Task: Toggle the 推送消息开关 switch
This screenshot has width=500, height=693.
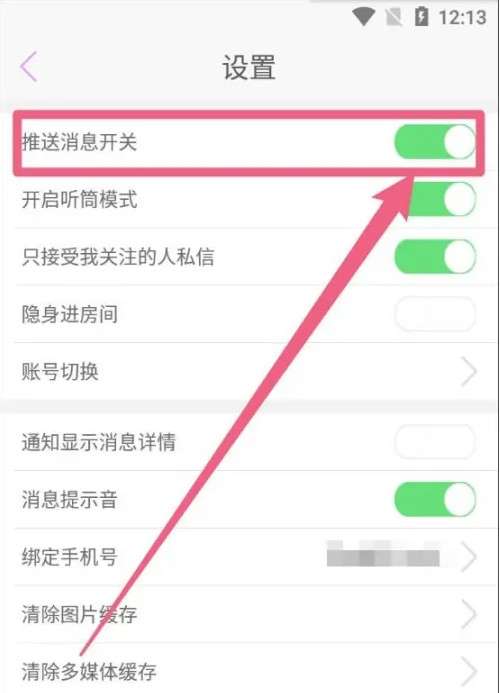Action: [435, 142]
